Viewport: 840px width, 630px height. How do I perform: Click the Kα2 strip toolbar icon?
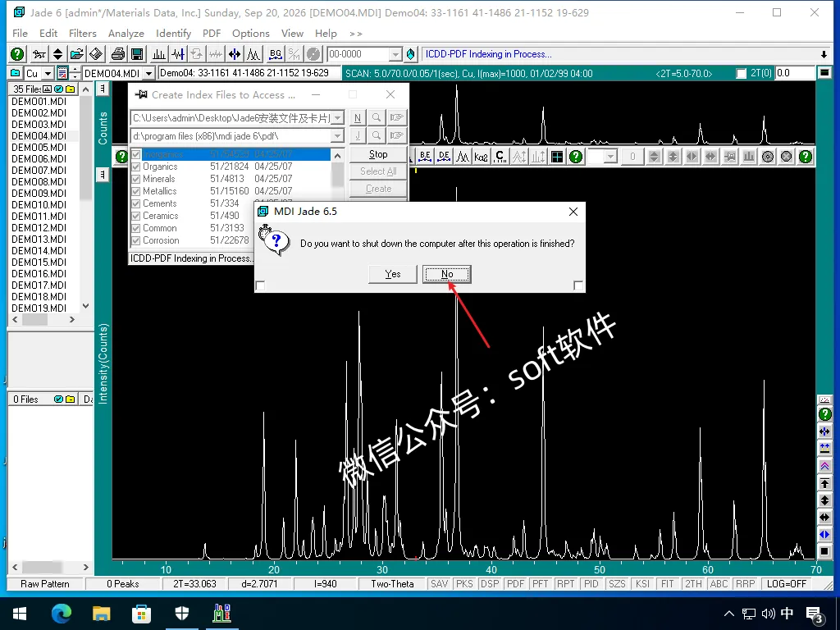click(x=481, y=157)
